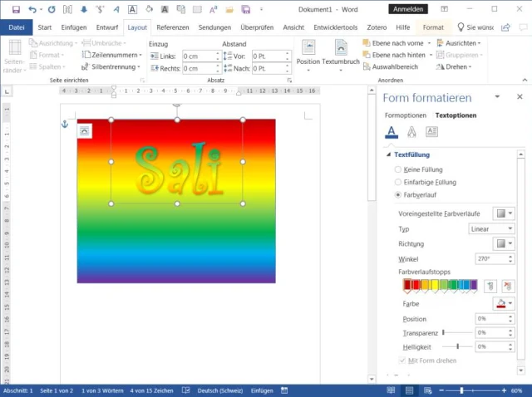
Task: Click the add gradient stop icon
Action: click(489, 286)
